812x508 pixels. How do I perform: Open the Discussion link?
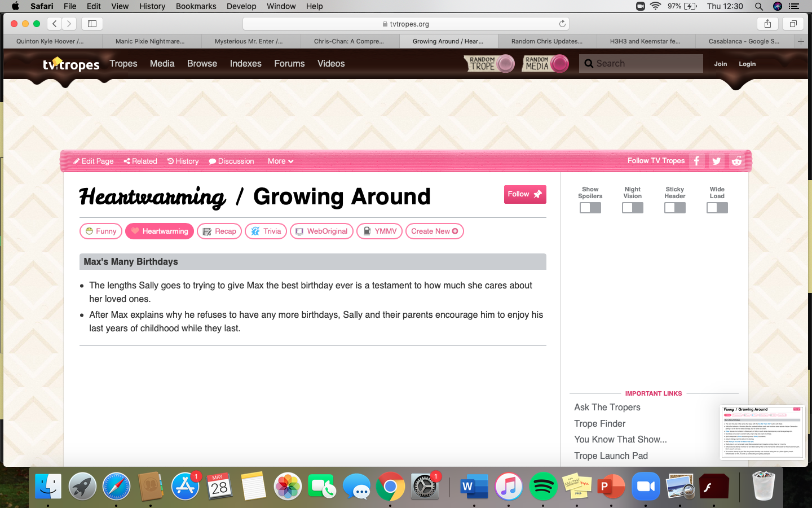(232, 161)
